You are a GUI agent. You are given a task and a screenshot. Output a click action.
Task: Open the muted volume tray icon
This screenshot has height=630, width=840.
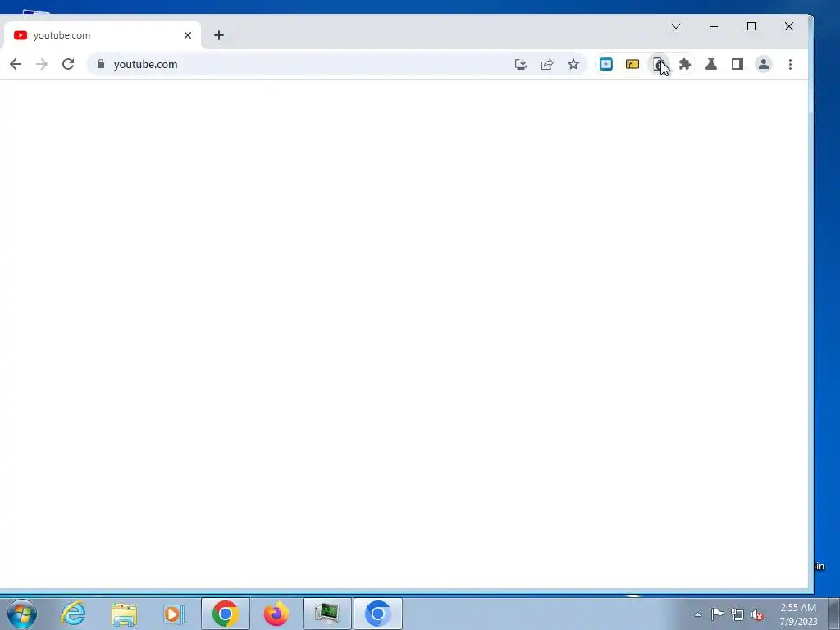point(757,614)
